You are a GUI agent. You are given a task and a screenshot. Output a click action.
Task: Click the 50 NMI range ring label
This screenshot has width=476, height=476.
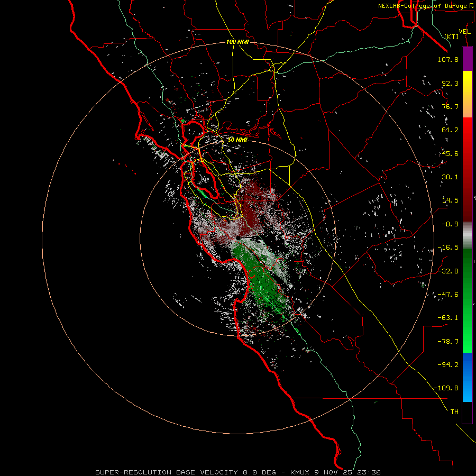(x=237, y=140)
